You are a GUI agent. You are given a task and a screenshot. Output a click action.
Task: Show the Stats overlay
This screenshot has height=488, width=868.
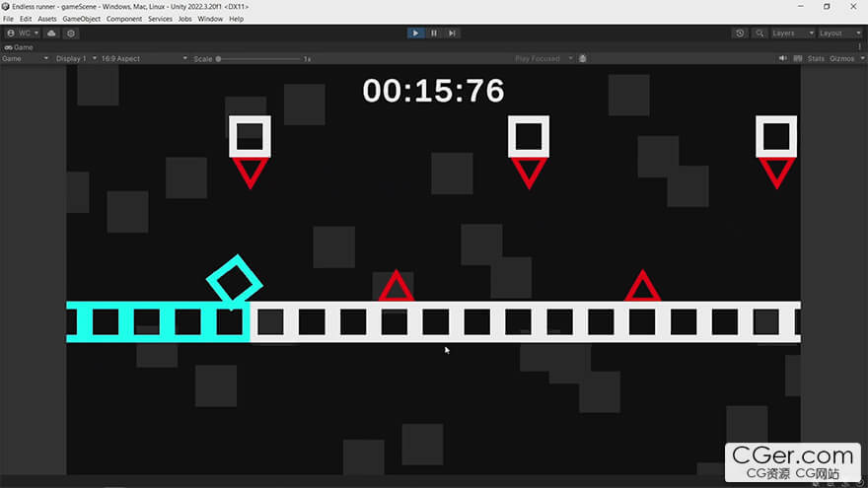pyautogui.click(x=816, y=58)
